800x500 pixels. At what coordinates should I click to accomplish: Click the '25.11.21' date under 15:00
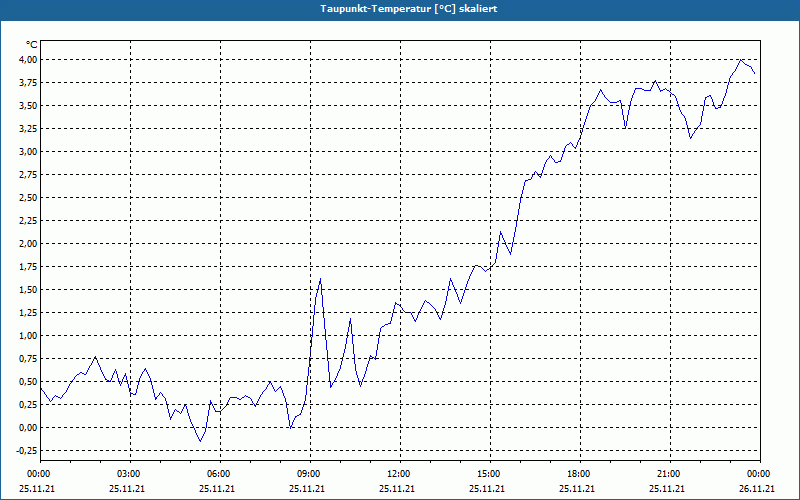[x=486, y=489]
